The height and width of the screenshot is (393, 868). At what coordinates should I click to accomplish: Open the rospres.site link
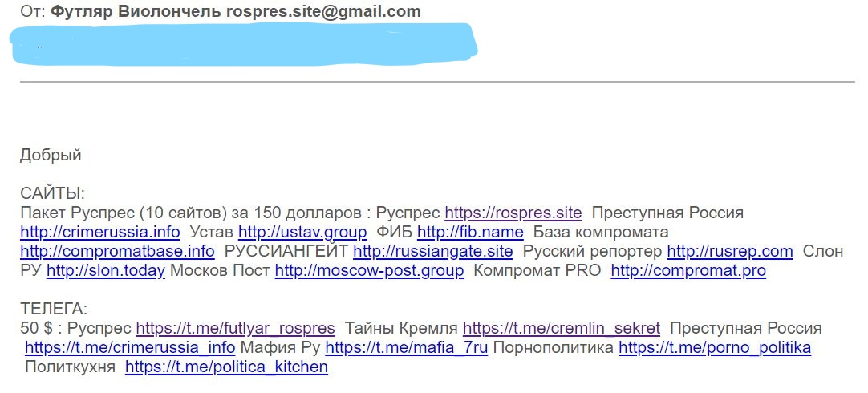(x=513, y=213)
